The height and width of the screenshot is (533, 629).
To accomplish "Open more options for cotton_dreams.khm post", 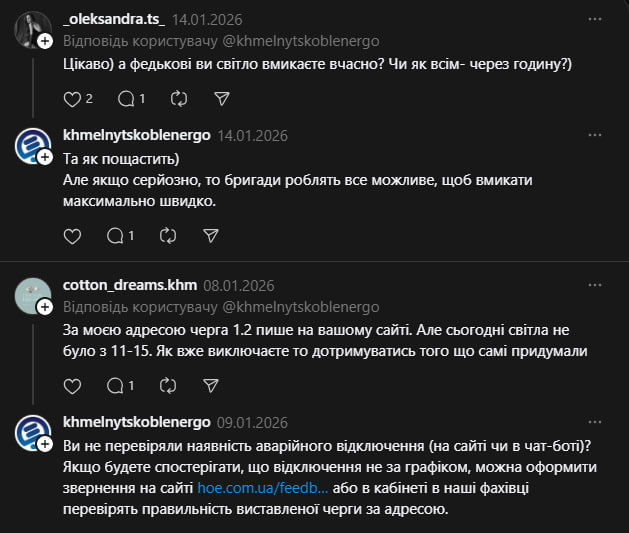I will coord(596,285).
